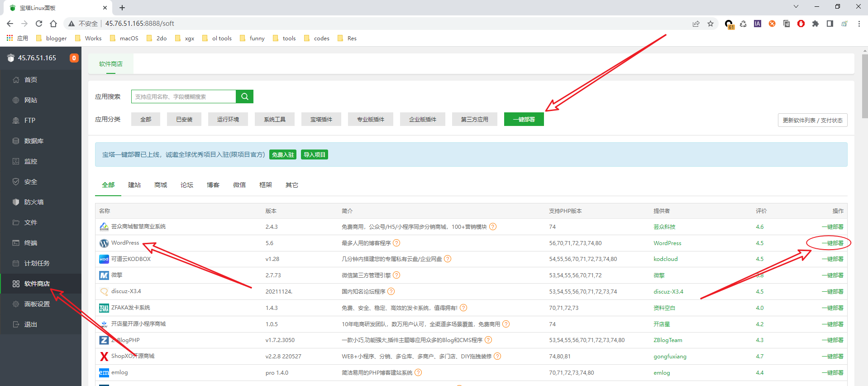
Task: Open the Chrome three-dot menu
Action: coord(859,24)
